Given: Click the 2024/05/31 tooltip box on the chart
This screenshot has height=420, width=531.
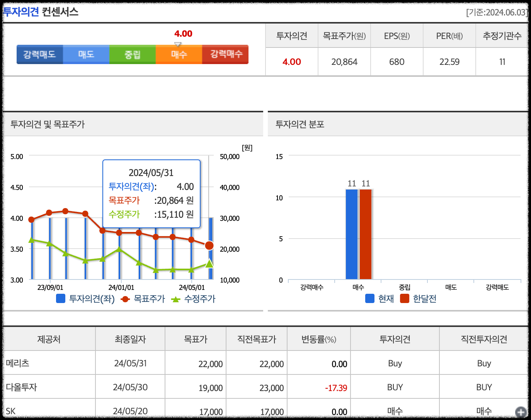Looking at the screenshot, I should pyautogui.click(x=151, y=193).
